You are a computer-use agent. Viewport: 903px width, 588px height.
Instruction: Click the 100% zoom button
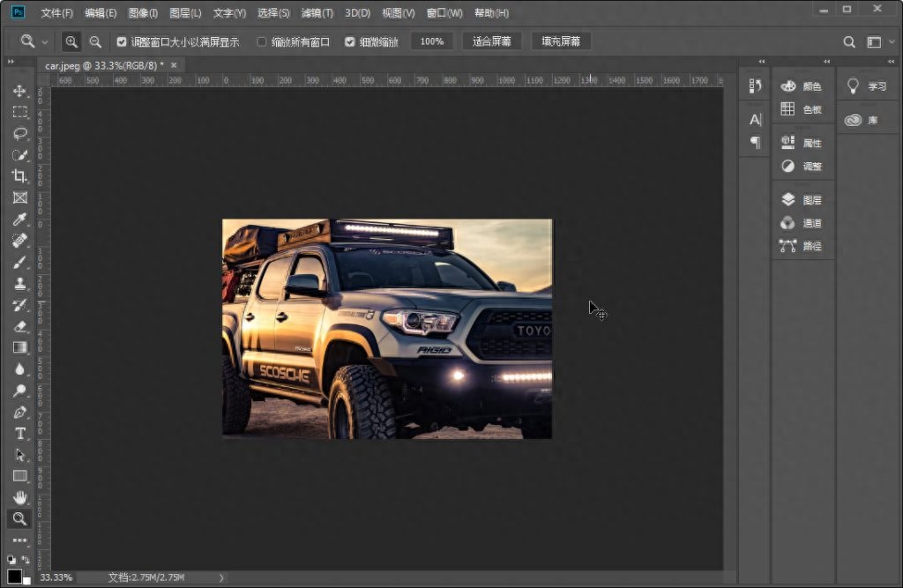[432, 41]
